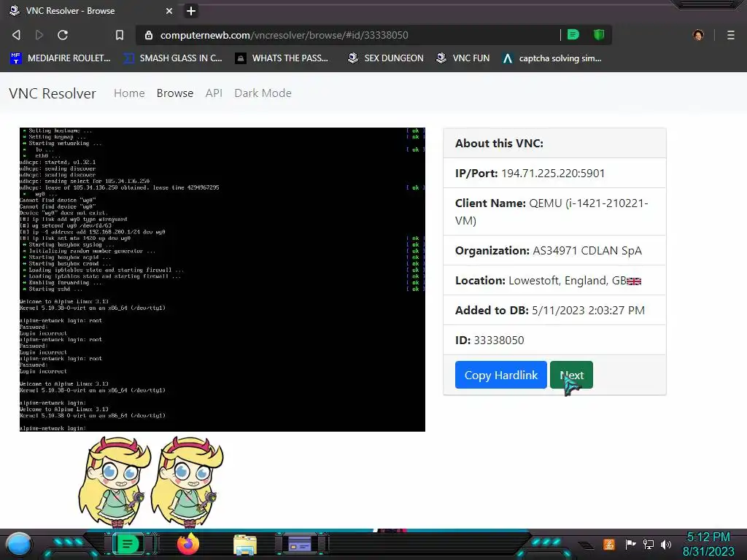Open the SMASH GLASS IN C... bookmark
The width and height of the screenshot is (747, 560).
(173, 58)
